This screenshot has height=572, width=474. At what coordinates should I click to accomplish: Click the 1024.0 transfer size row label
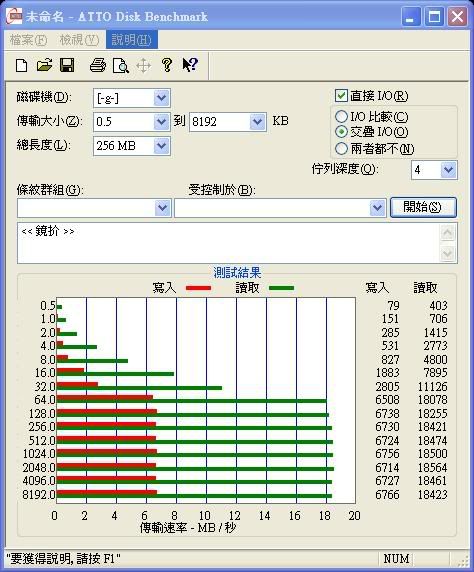coord(39,454)
